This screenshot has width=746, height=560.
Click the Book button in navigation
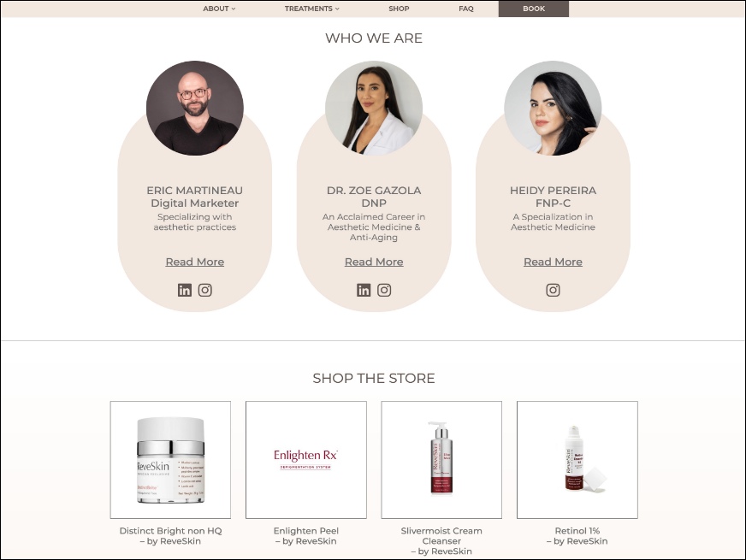(534, 9)
